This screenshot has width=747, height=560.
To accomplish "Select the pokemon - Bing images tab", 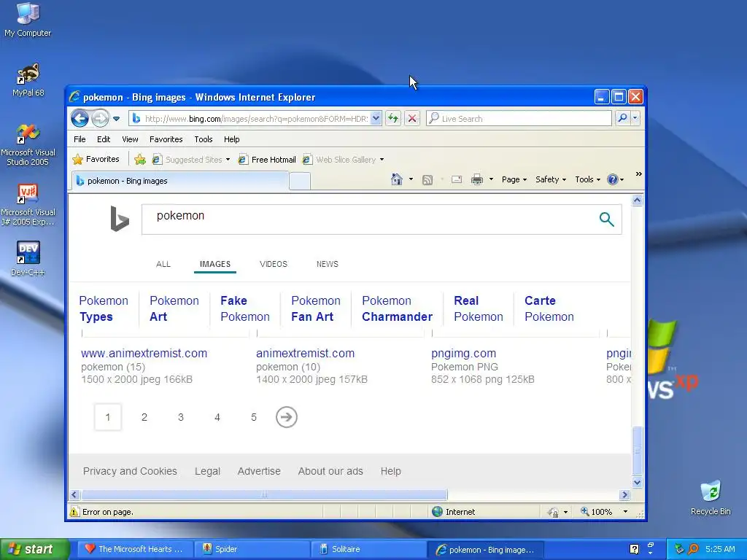I will click(x=180, y=181).
